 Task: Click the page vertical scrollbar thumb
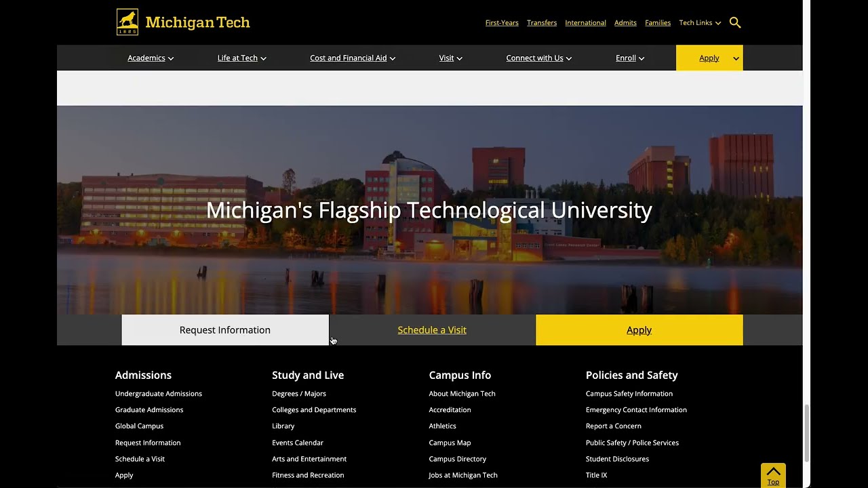coord(806,433)
